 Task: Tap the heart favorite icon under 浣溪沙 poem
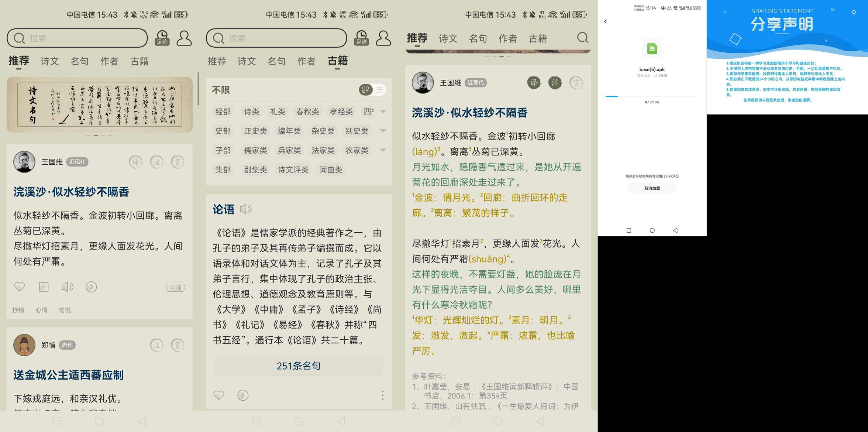pyautogui.click(x=20, y=287)
